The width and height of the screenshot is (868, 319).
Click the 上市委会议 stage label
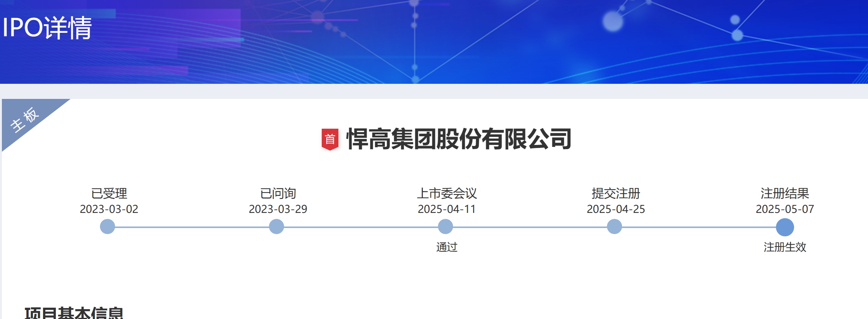447,193
